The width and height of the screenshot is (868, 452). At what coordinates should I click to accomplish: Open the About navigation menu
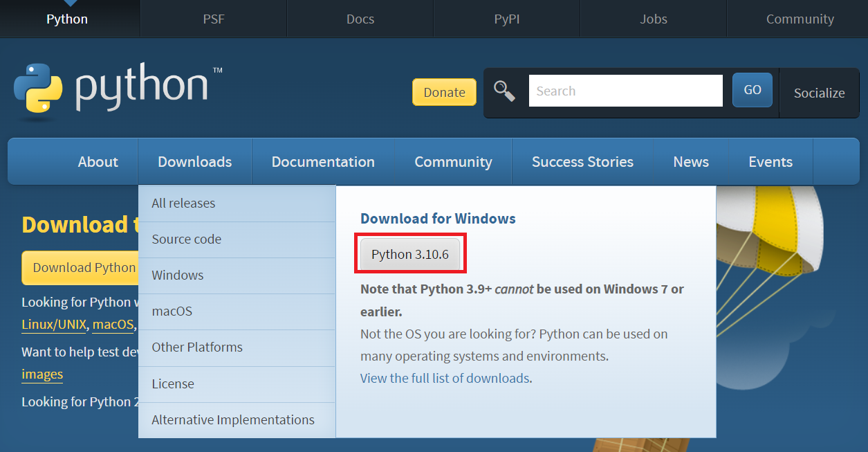(x=98, y=161)
